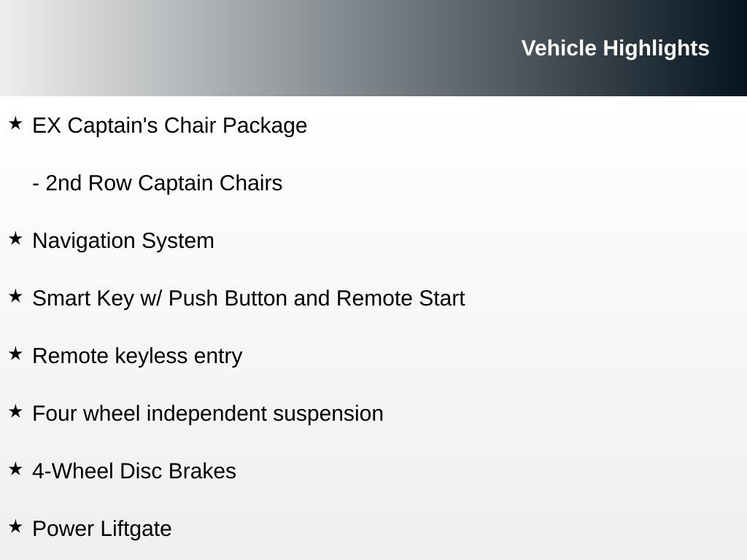Viewport: 747px width, 560px height.
Task: Click the 4-Wheel Disc Brakes text
Action: 134,472
